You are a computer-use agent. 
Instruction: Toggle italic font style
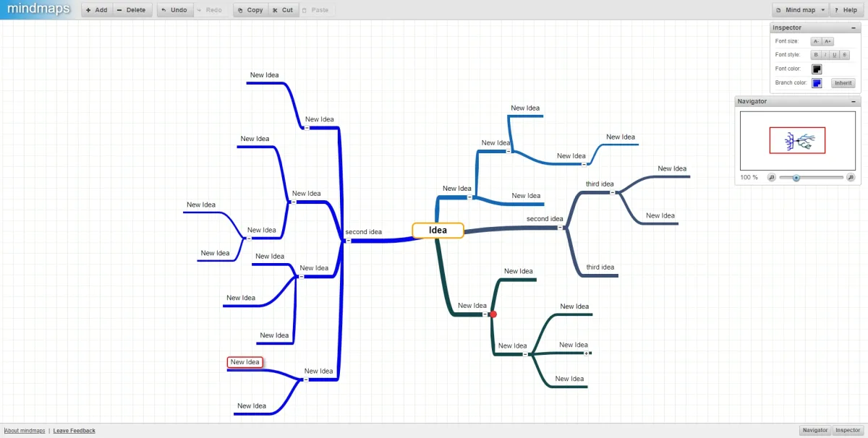[825, 55]
